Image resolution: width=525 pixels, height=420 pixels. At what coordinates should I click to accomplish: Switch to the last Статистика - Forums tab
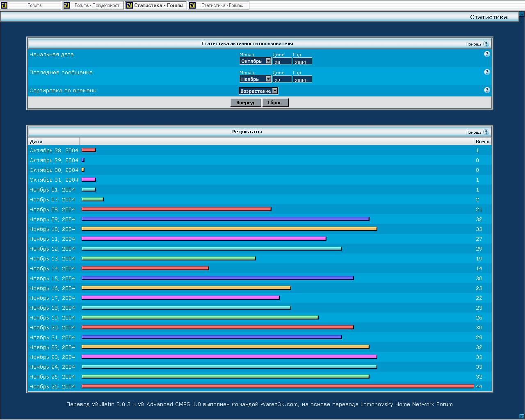(x=218, y=5)
